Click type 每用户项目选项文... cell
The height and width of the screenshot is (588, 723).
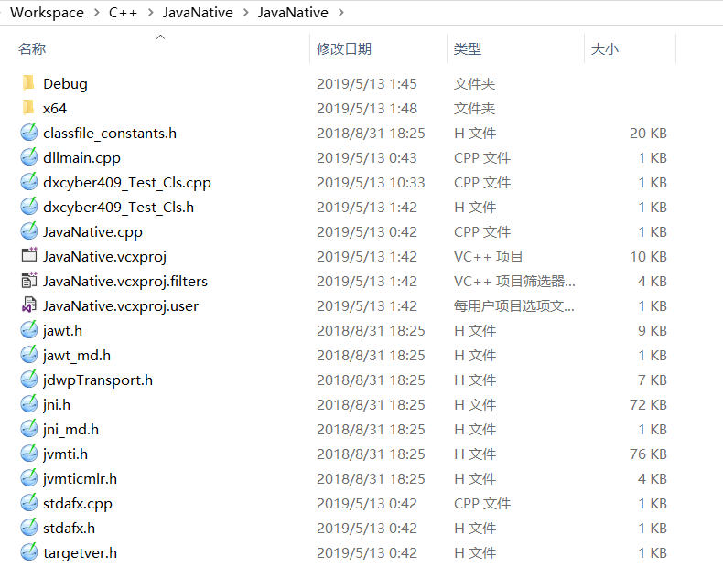[x=514, y=305]
